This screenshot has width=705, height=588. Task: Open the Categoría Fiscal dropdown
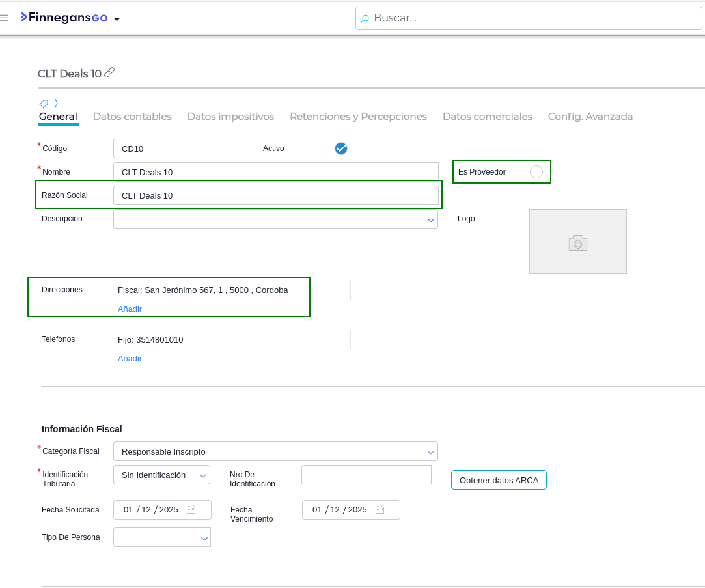click(x=430, y=452)
